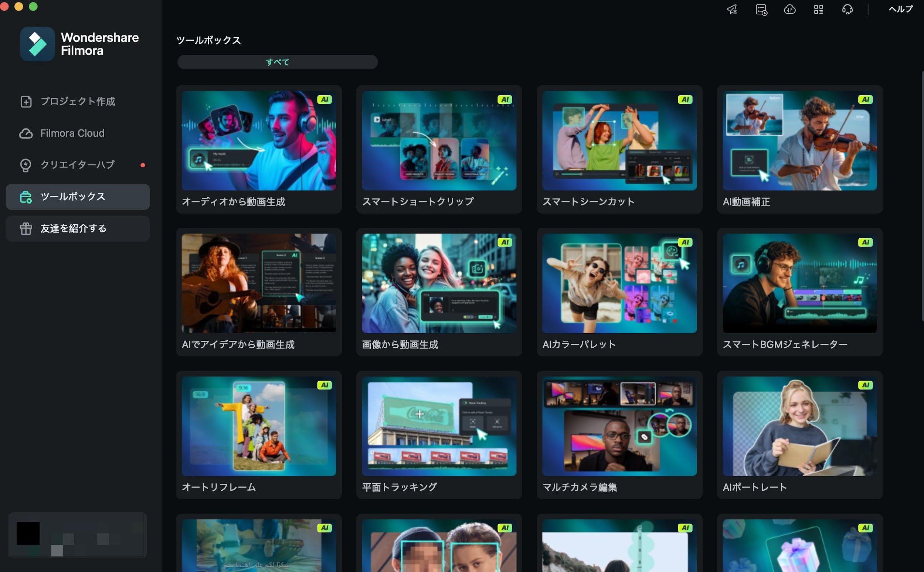This screenshot has width=924, height=572.
Task: Open スマートBGMジェネレーター thumbnail
Action: 799,283
